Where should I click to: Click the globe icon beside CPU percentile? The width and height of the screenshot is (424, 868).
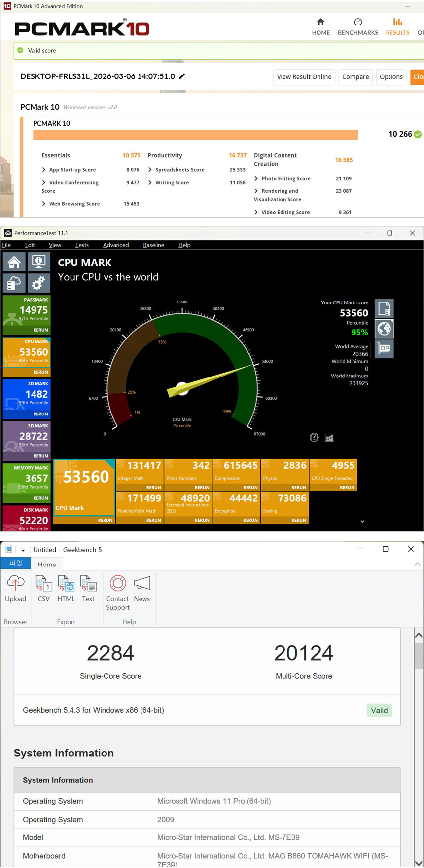[384, 328]
